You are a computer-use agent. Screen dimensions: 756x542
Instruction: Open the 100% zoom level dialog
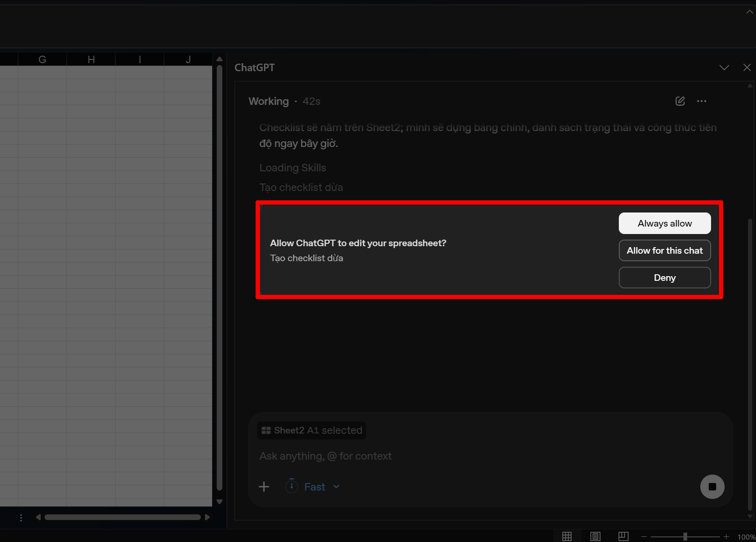(746, 537)
